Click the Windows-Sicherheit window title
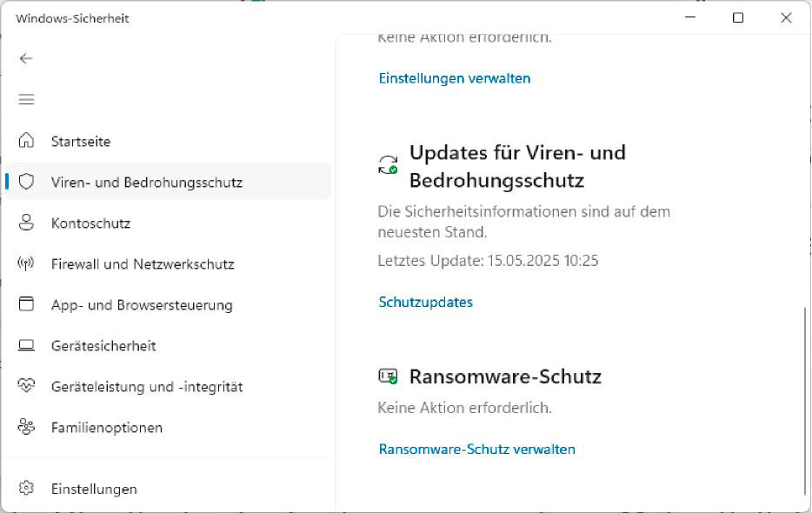Image resolution: width=812 pixels, height=513 pixels. (x=72, y=18)
